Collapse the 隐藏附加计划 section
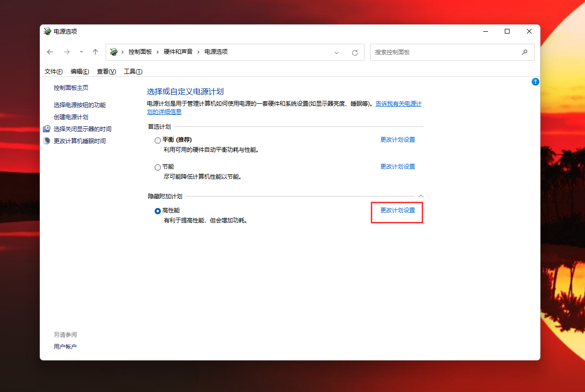Screen dimensions: 585x392 pos(421,196)
